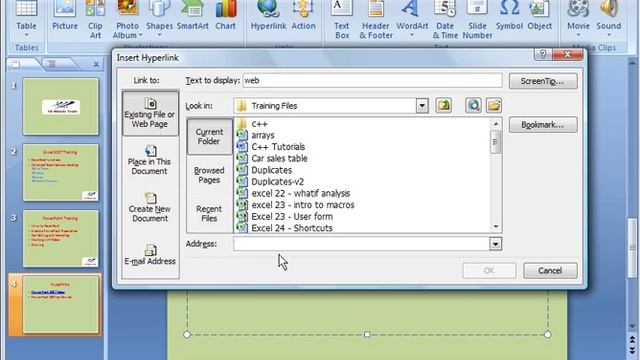Click the file list scroll up arrow
The height and width of the screenshot is (360, 640).
point(496,124)
